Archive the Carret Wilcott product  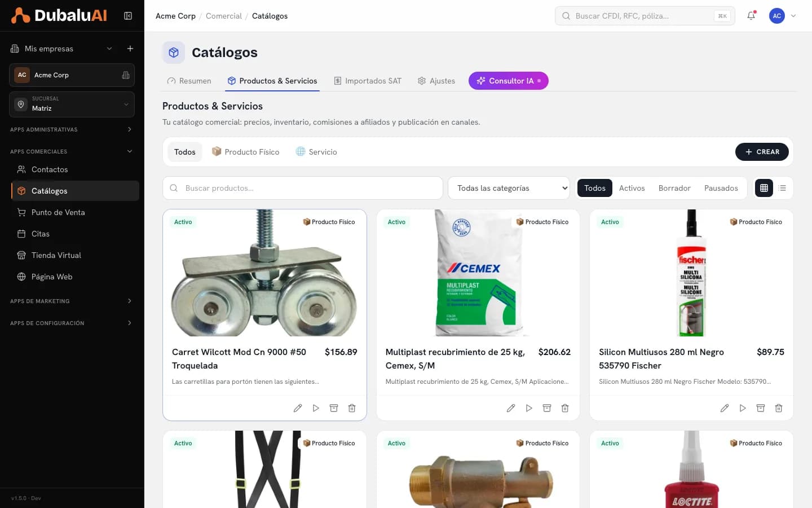[334, 408]
